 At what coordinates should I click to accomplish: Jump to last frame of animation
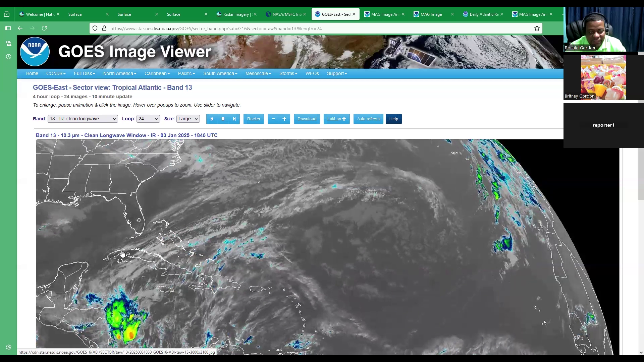pyautogui.click(x=234, y=119)
